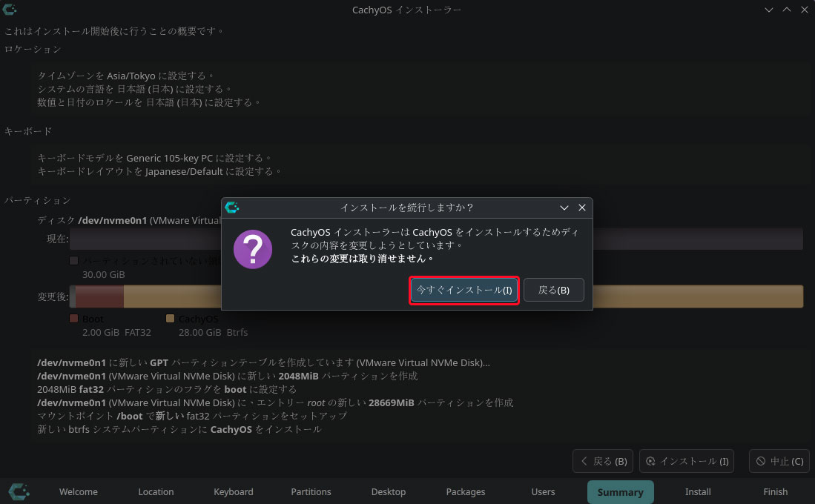Select the Summary step
Viewport: 815px width, 504px height.
[x=621, y=492]
